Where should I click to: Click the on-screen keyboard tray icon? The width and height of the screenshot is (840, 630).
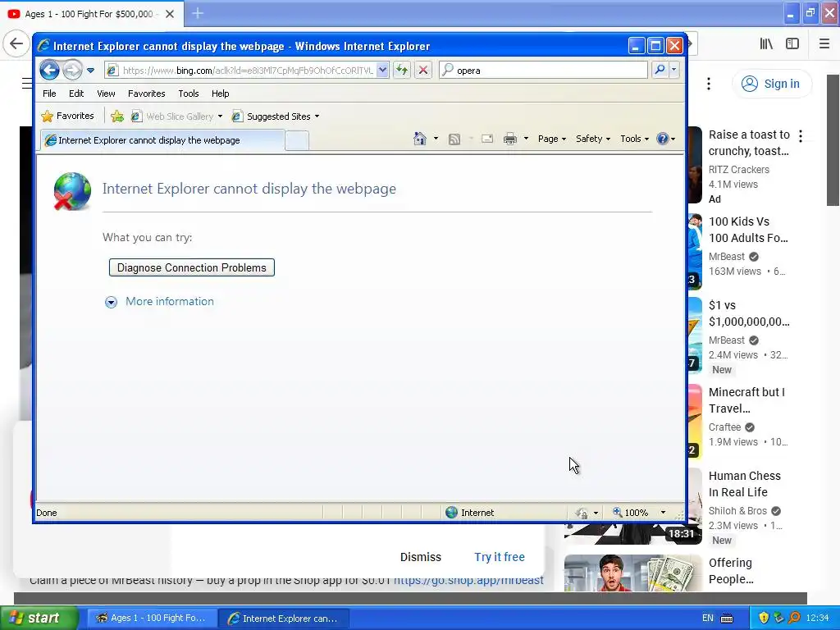(x=727, y=619)
